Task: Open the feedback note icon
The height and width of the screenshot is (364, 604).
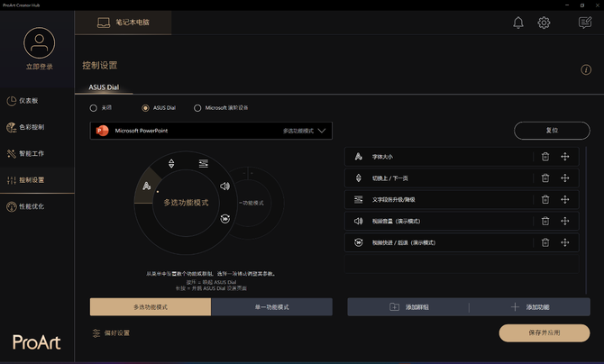Action: (x=585, y=23)
